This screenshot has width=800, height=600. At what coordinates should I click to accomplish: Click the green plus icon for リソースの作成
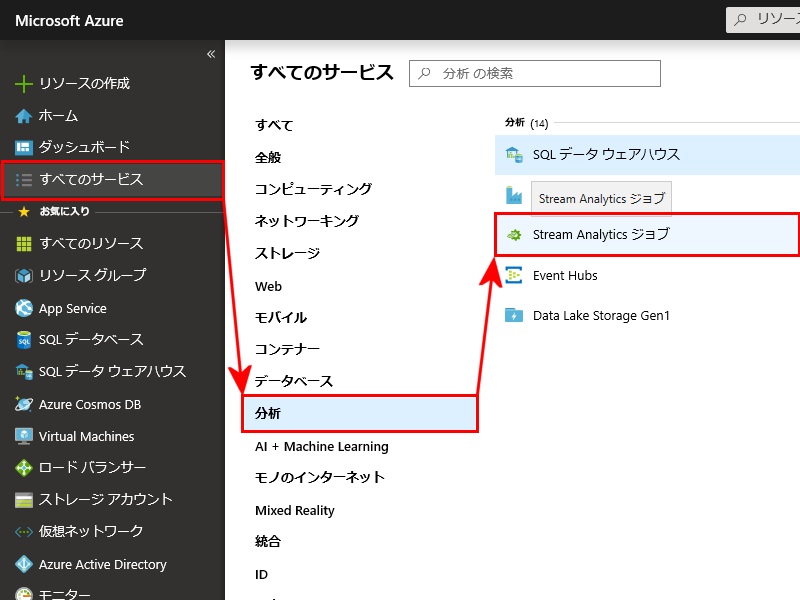pyautogui.click(x=24, y=83)
